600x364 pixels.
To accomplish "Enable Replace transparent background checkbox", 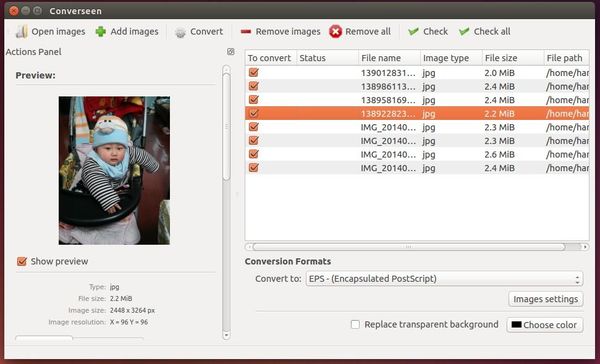I will point(355,325).
